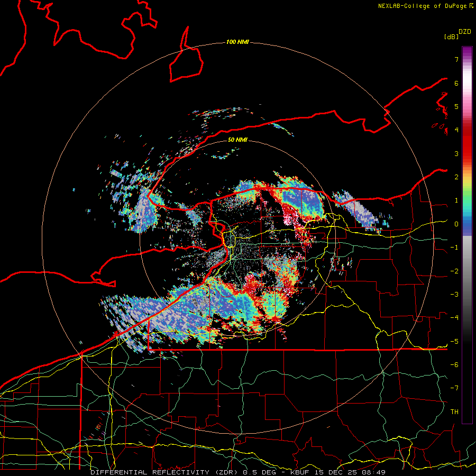Click the 0 value on the color scale
476x476 pixels.
(x=456, y=224)
